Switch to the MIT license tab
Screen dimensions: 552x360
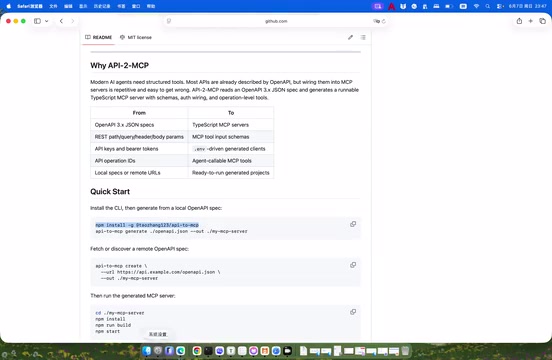136,37
